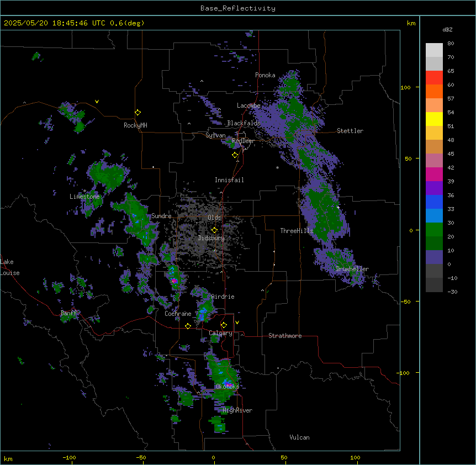Click the Base_Reflectivity title
The width and height of the screenshot is (476, 465).
pyautogui.click(x=238, y=8)
